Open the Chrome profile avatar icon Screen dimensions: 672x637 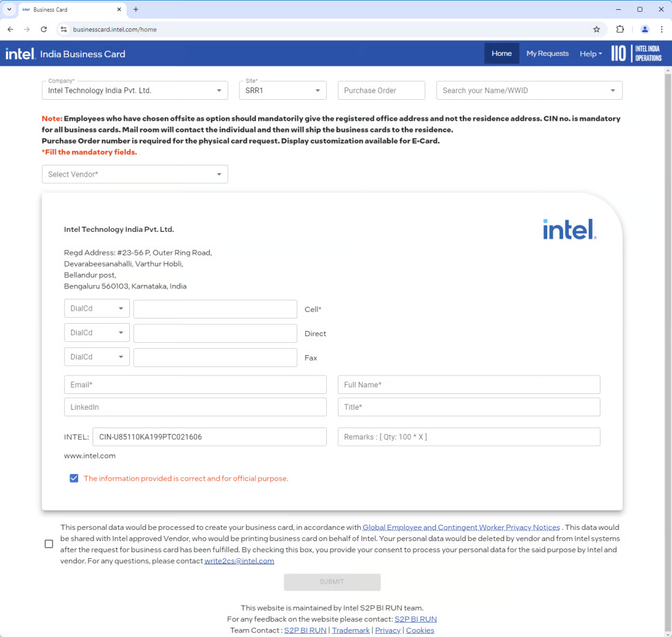(x=644, y=29)
